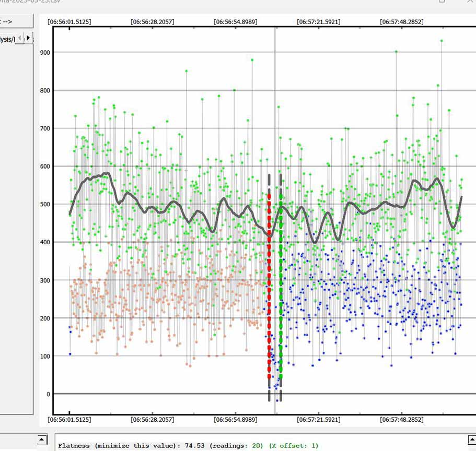
Task: Click the 500 label on Y axis
Action: click(x=45, y=204)
